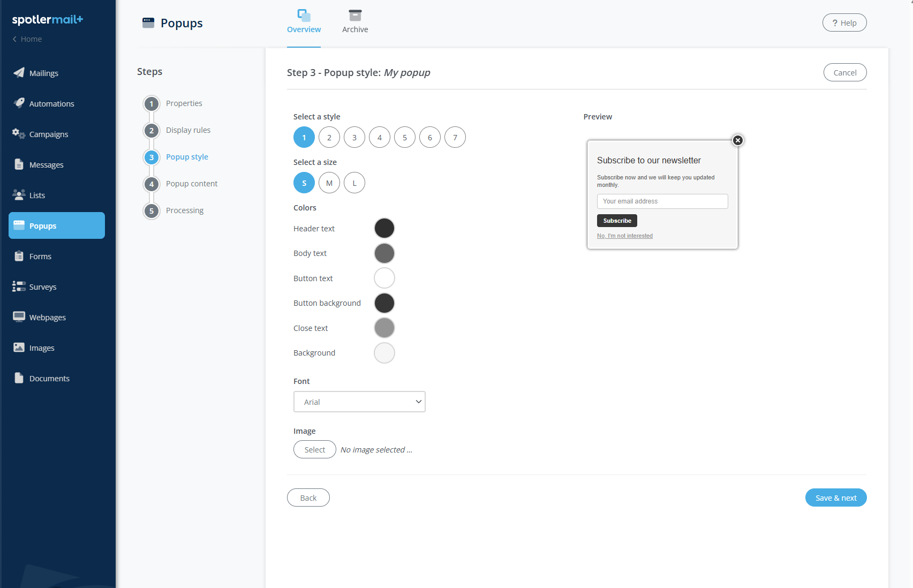Open the Surveys list icon
Image resolution: width=913 pixels, height=588 pixels.
pos(19,287)
